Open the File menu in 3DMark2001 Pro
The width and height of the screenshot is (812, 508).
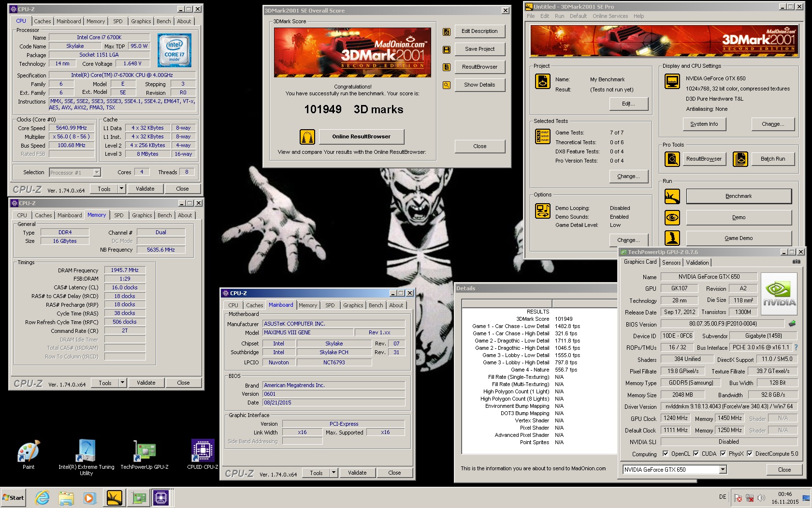point(531,16)
